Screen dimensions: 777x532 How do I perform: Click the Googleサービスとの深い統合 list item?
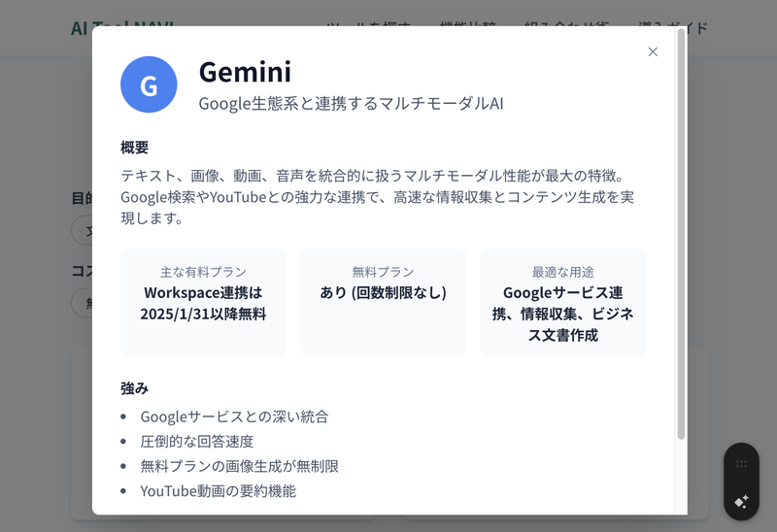234,416
